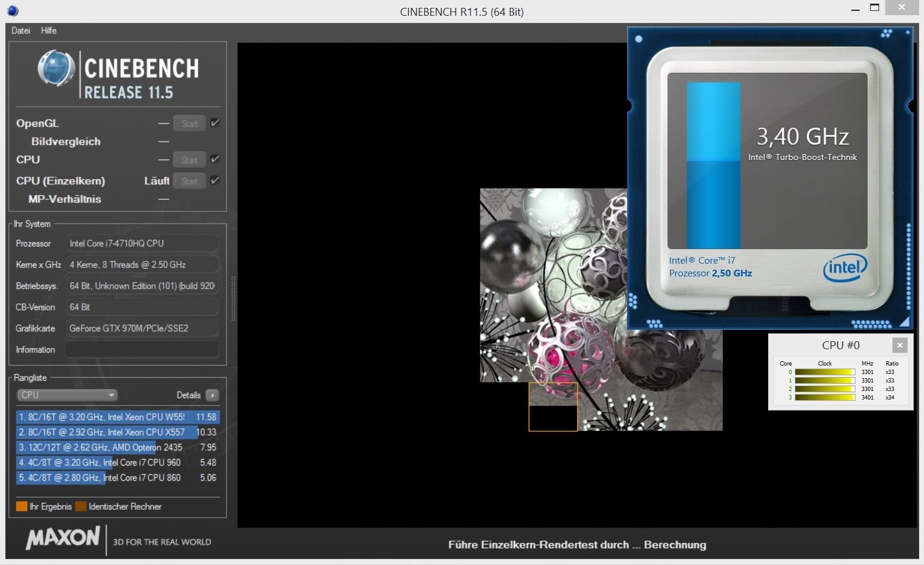Click the panel splitter grip beside Ihr System
The height and width of the screenshot is (565, 924).
(233, 299)
